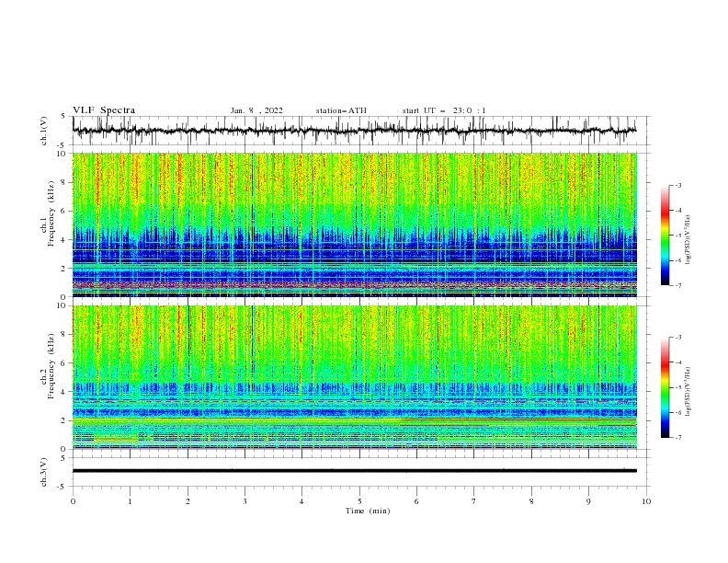This screenshot has width=728, height=563.
Task: Click the ch.1(V) axis label
Action: pos(44,131)
